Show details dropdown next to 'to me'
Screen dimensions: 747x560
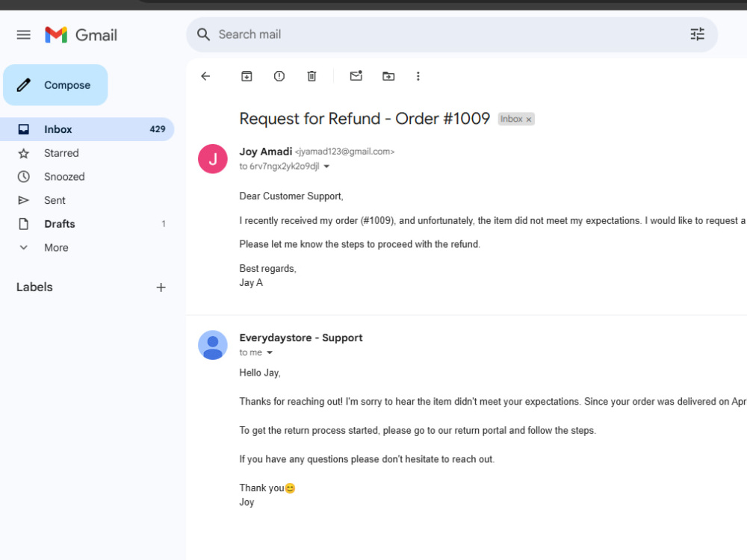tap(270, 352)
